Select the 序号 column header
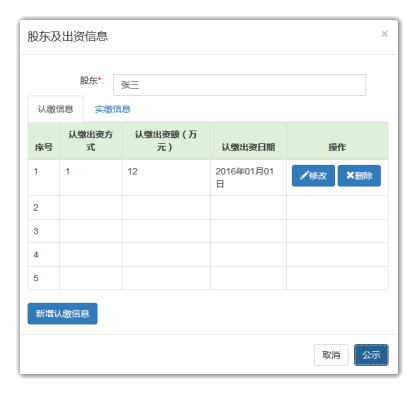 pyautogui.click(x=44, y=141)
